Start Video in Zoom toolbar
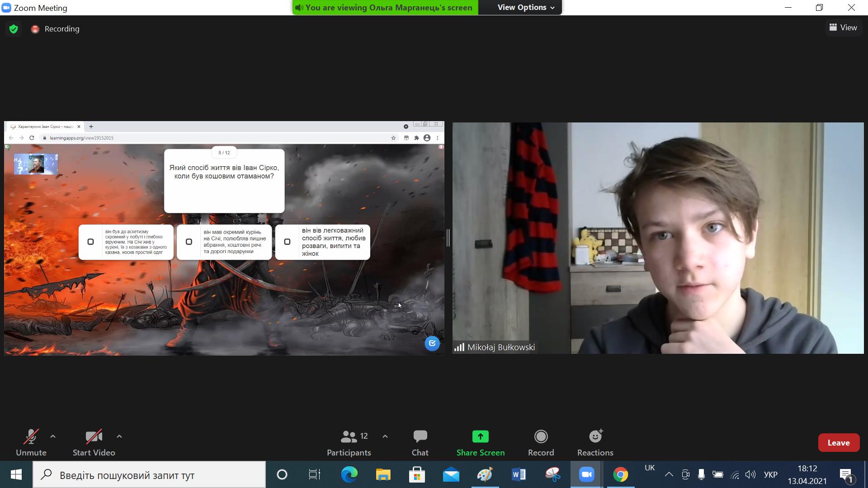Viewport: 868px width, 488px height. (x=94, y=443)
